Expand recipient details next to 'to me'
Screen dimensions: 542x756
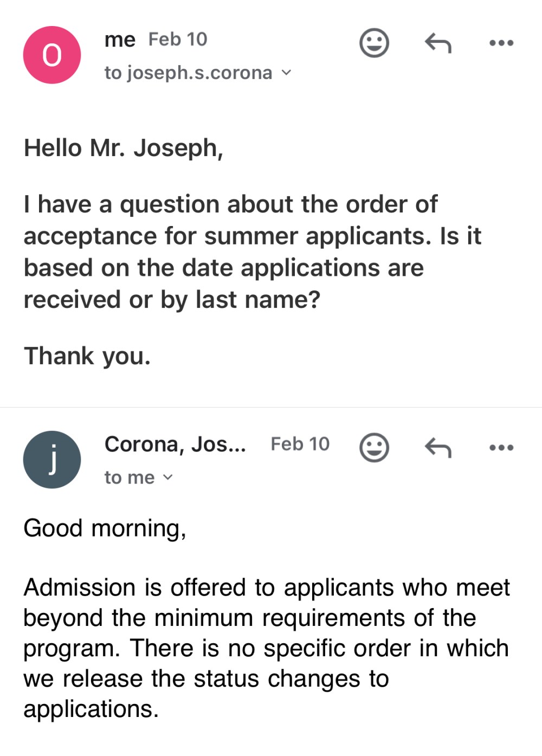pyautogui.click(x=167, y=477)
